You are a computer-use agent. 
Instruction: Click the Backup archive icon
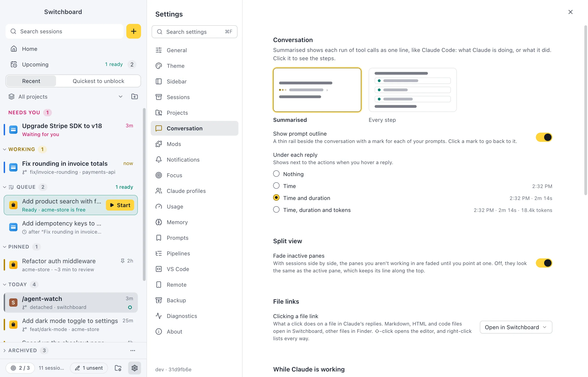click(159, 300)
